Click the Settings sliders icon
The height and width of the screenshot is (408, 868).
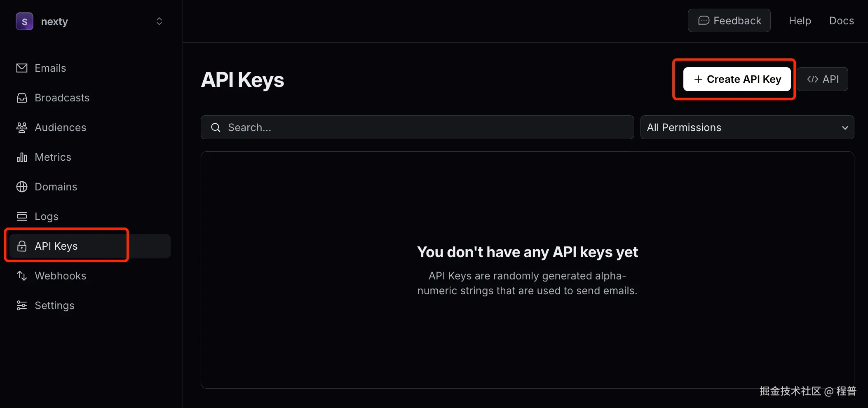coord(22,305)
